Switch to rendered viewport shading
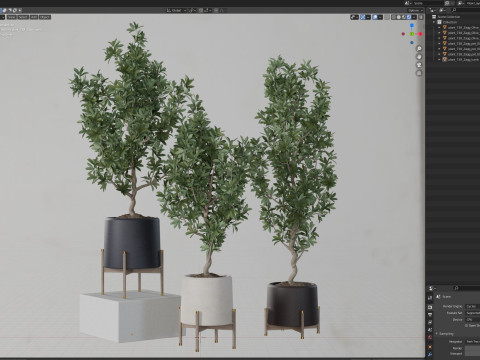 409,17
